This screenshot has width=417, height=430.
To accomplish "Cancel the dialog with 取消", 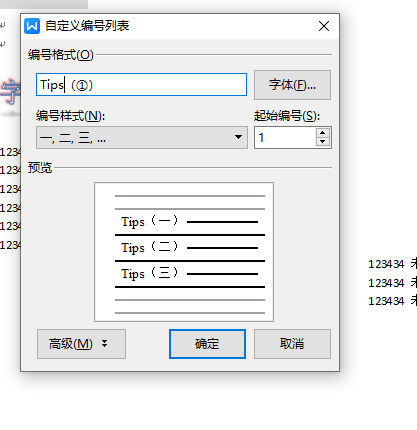I will [x=292, y=344].
